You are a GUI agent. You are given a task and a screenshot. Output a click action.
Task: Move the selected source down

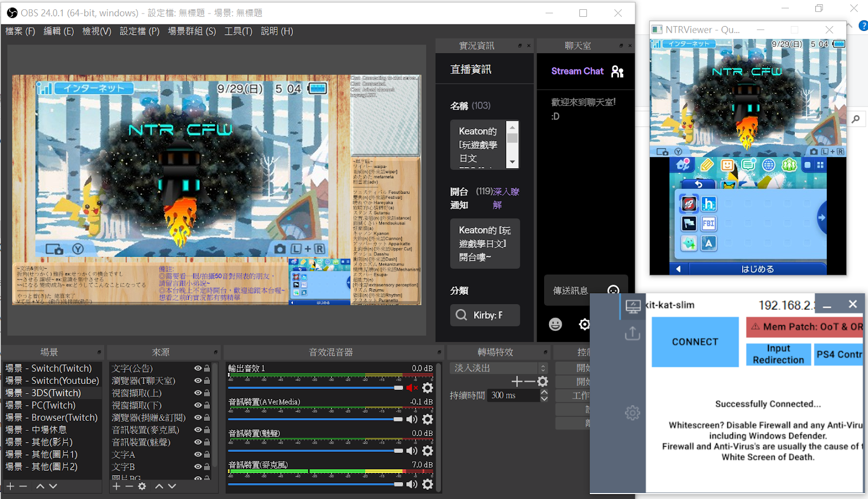point(172,486)
